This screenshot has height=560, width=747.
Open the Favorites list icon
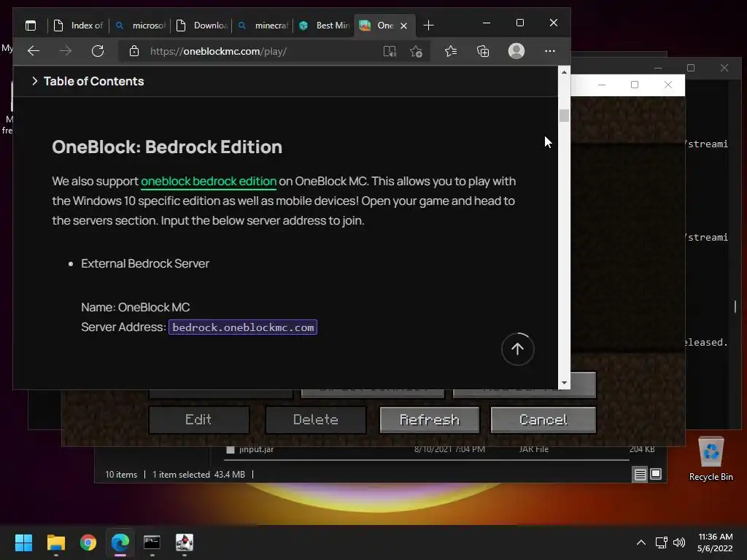pos(451,51)
